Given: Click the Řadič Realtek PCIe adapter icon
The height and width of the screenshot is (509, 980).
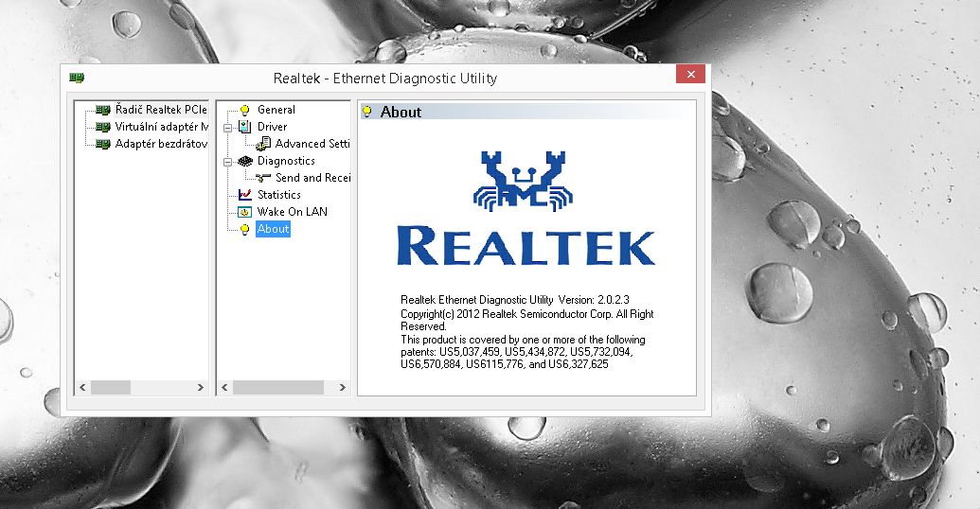Looking at the screenshot, I should coord(103,111).
